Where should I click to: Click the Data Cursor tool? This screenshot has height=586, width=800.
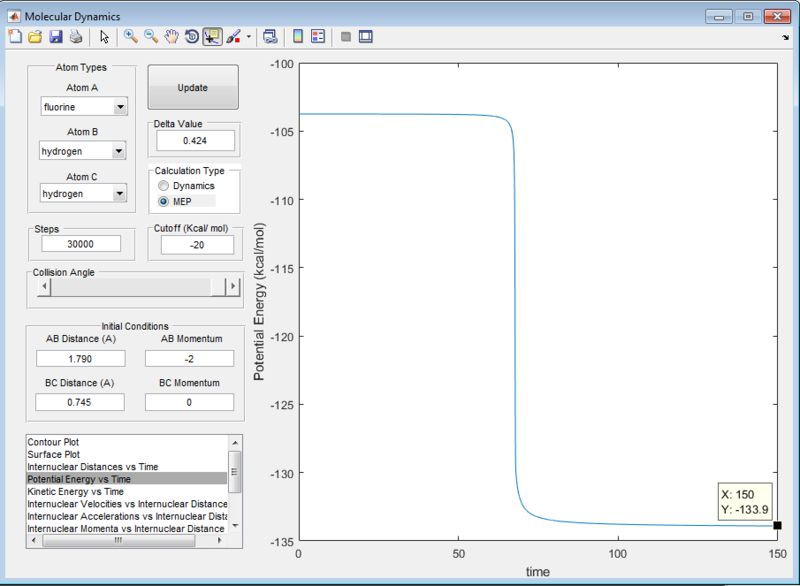[212, 36]
